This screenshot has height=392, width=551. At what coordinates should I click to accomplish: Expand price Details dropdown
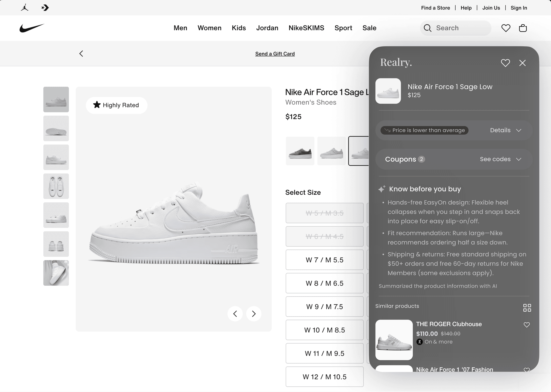coord(506,130)
